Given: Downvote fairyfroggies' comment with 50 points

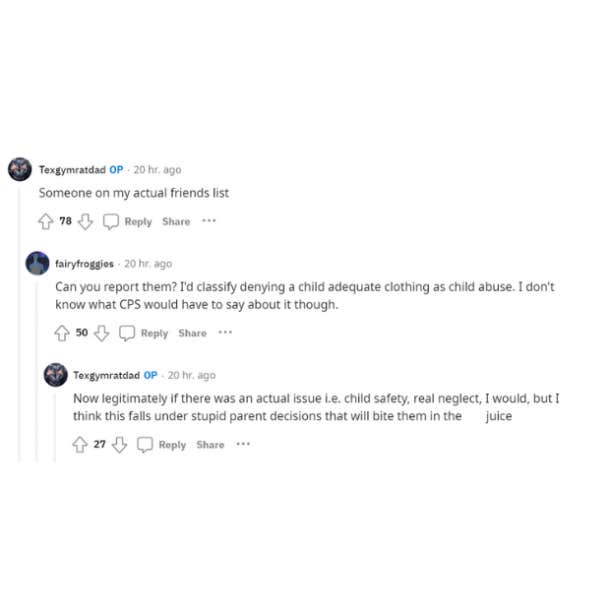Looking at the screenshot, I should point(102,333).
